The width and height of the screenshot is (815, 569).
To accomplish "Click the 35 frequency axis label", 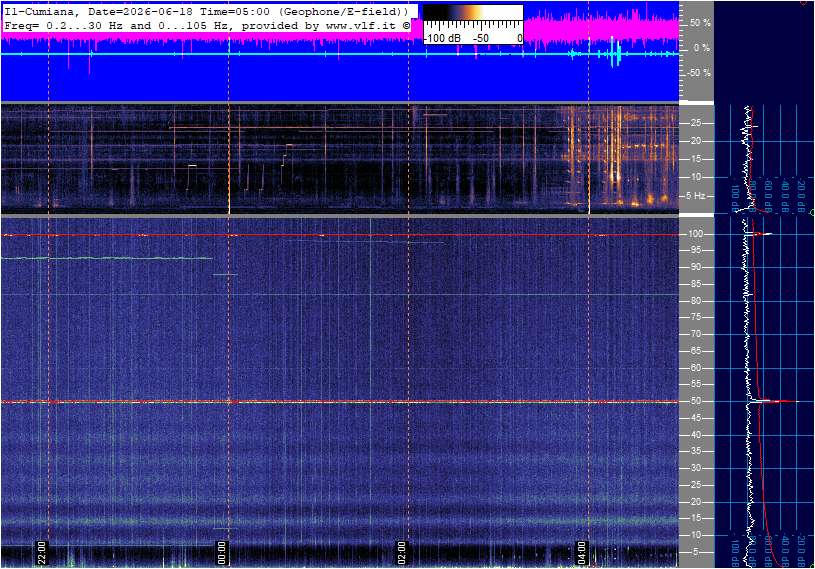I will pyautogui.click(x=695, y=451).
